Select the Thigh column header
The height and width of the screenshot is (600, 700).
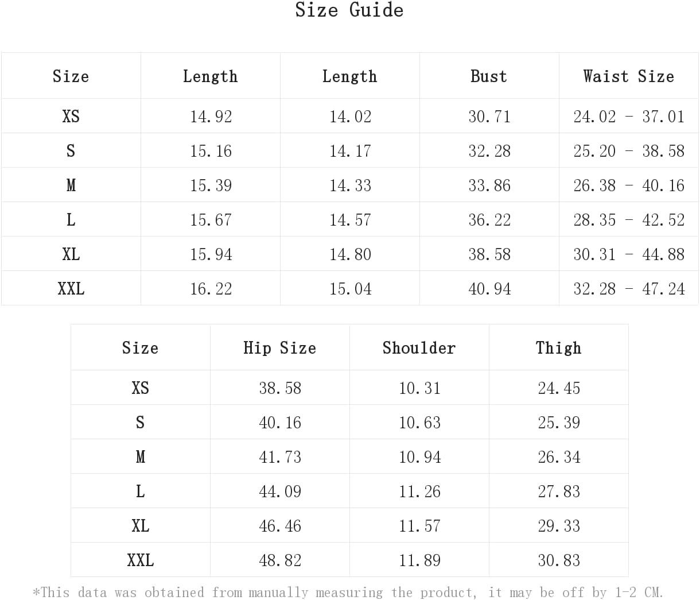[558, 348]
